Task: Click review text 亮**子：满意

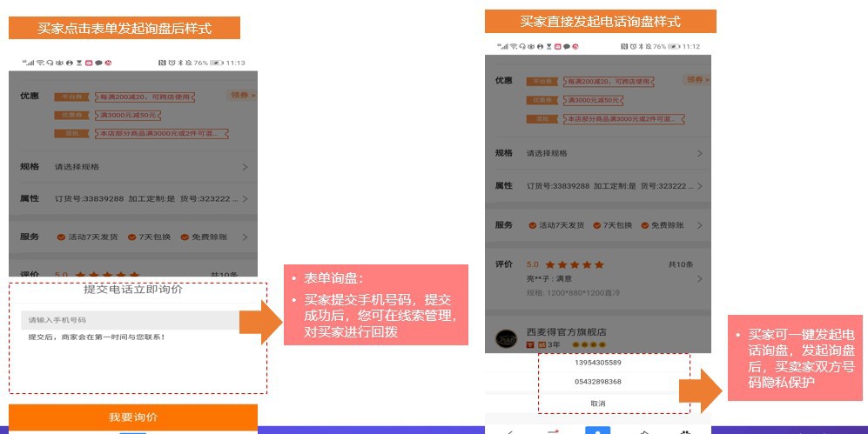Action: pos(549,278)
